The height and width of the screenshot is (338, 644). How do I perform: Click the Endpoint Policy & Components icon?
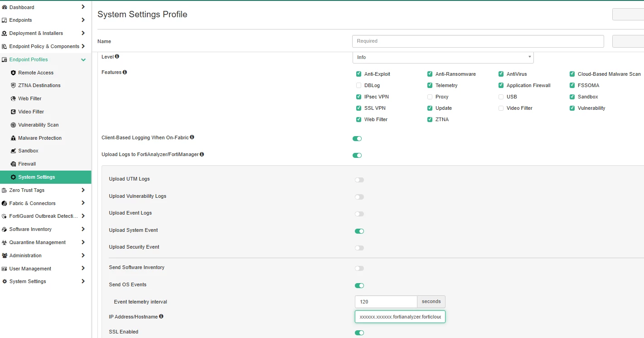click(5, 46)
